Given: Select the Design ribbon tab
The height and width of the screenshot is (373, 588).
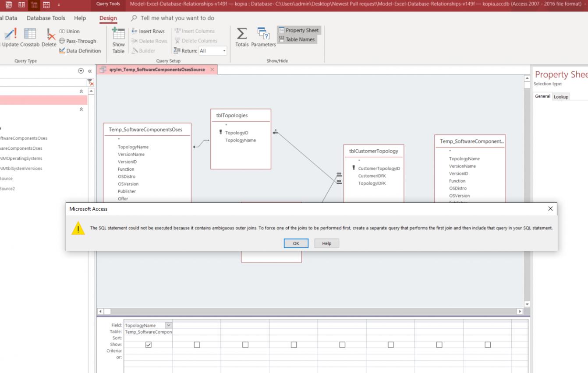Looking at the screenshot, I should (x=108, y=18).
